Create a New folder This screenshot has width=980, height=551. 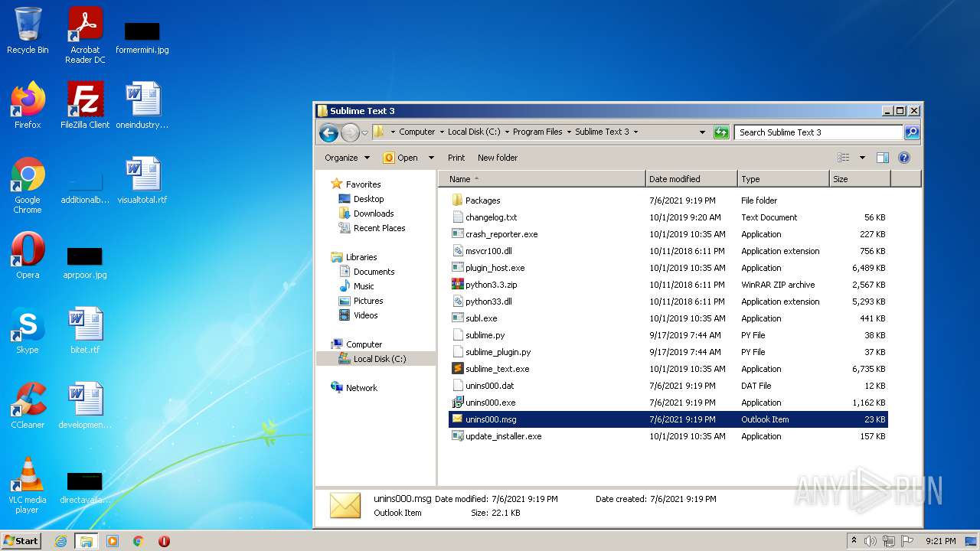click(x=498, y=158)
